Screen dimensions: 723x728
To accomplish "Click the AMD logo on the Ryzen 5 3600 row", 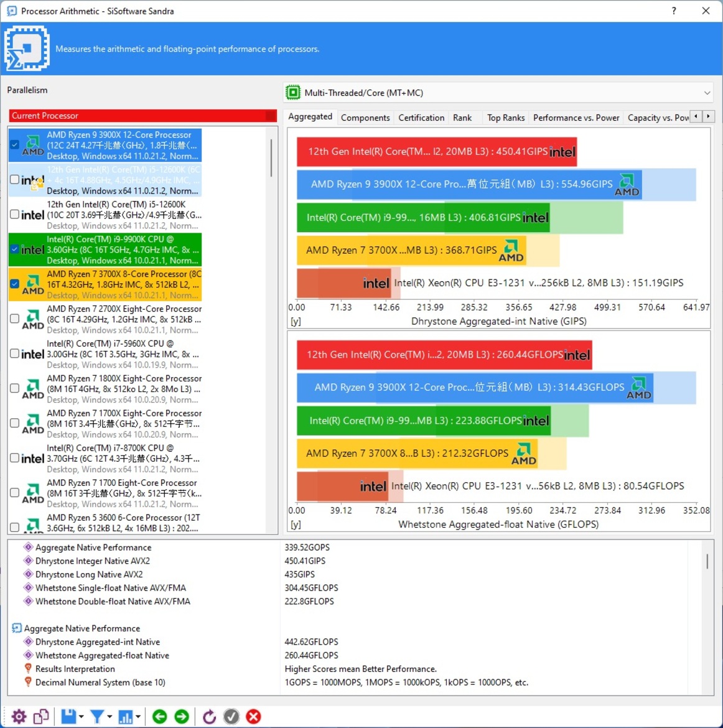I will 32,526.
